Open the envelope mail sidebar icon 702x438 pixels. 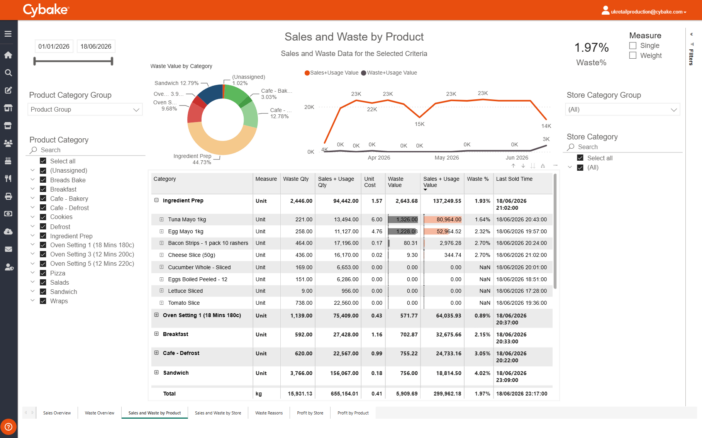coord(8,249)
